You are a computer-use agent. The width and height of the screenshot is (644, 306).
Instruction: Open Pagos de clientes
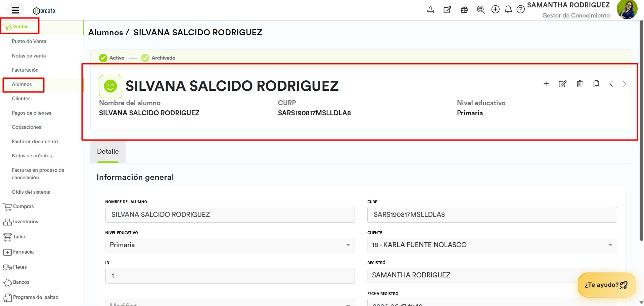coord(32,113)
